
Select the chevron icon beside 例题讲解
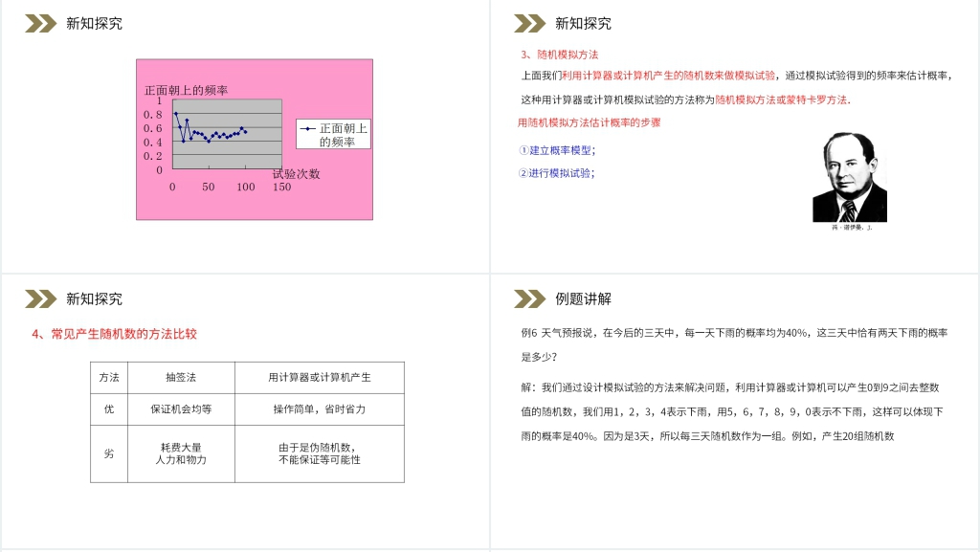coord(527,298)
